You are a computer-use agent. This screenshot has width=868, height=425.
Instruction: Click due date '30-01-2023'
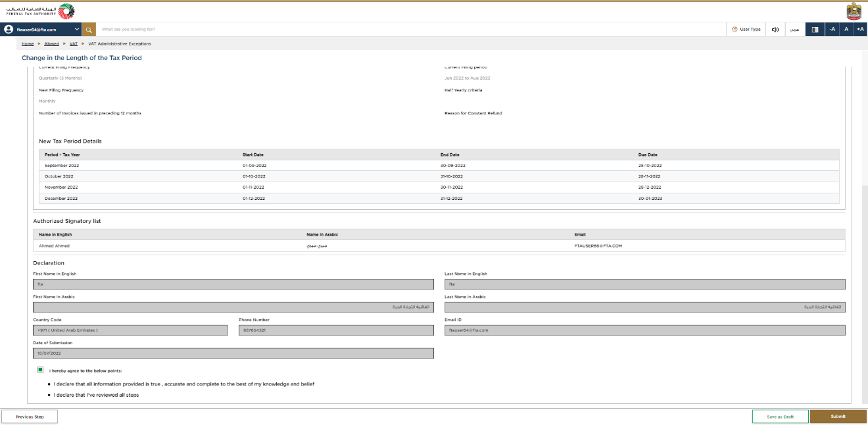[x=650, y=198]
